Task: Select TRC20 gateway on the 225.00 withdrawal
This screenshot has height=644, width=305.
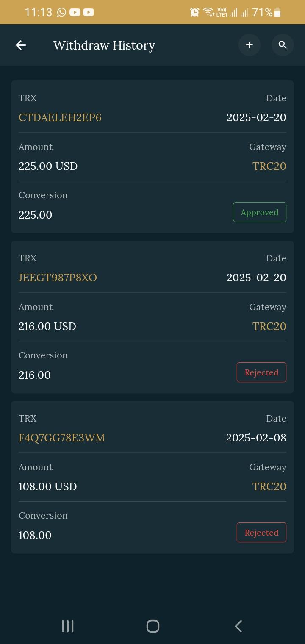Action: tap(269, 166)
